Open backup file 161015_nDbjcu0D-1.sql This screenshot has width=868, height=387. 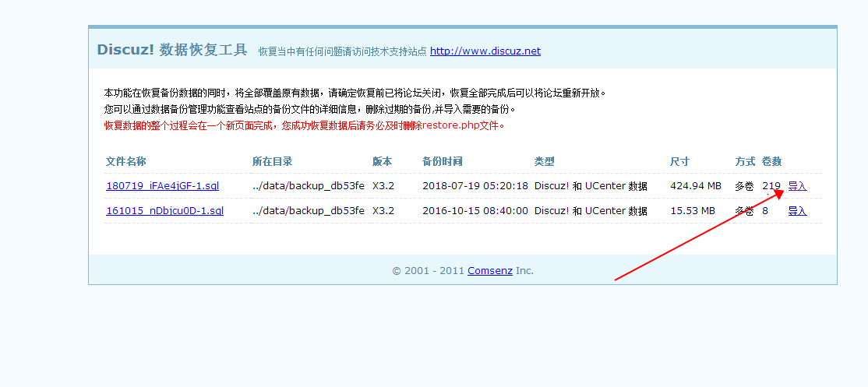tap(164, 211)
